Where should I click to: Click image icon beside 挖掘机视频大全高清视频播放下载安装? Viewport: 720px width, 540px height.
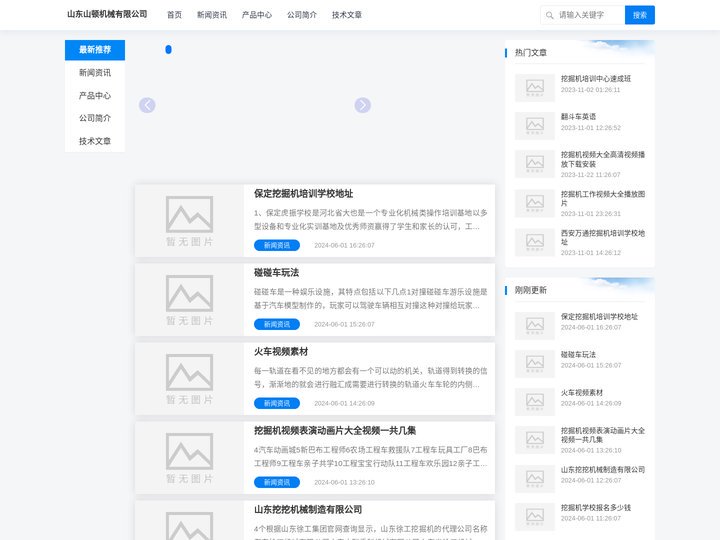pyautogui.click(x=535, y=163)
